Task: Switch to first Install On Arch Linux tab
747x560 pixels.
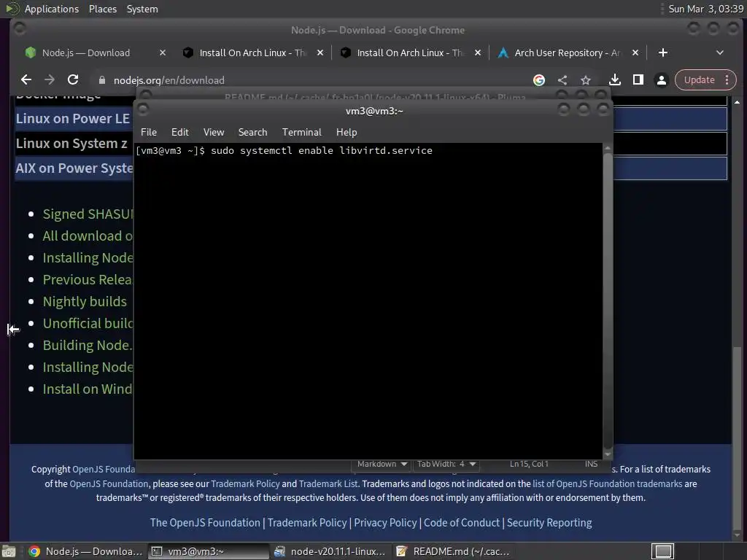Action: [252, 52]
